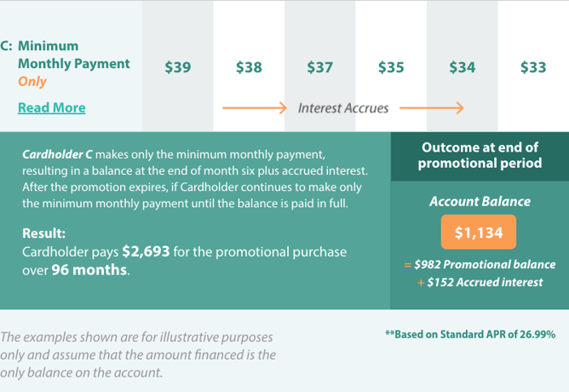Select the $37 payment amount
The height and width of the screenshot is (392, 569).
tap(320, 67)
